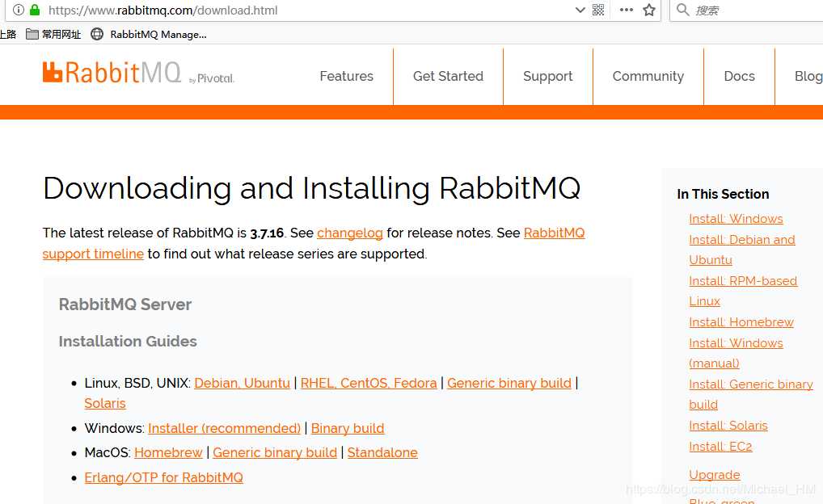This screenshot has width=823, height=504.
Task: Open the Erlang/OTP for RabbitMQ link
Action: pos(164,478)
